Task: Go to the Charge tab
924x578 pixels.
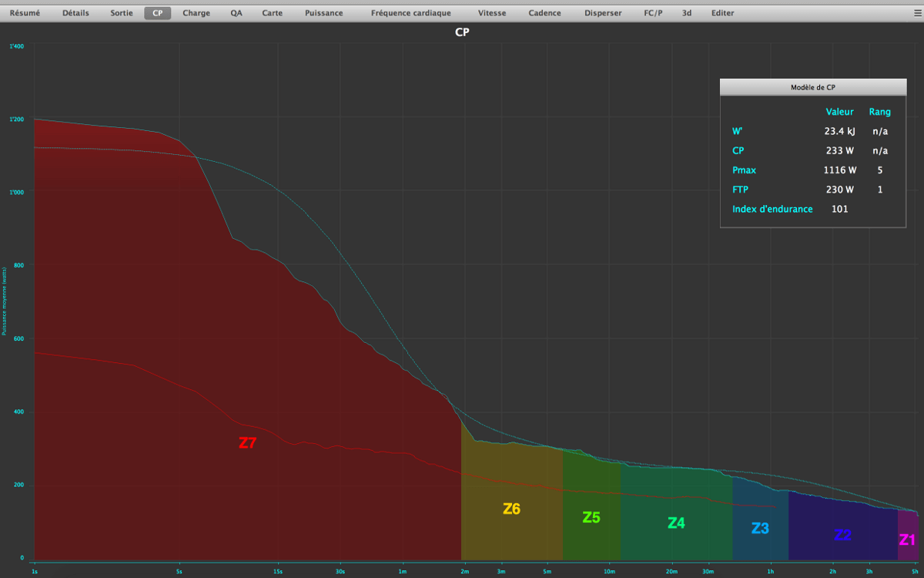Action: (x=196, y=13)
